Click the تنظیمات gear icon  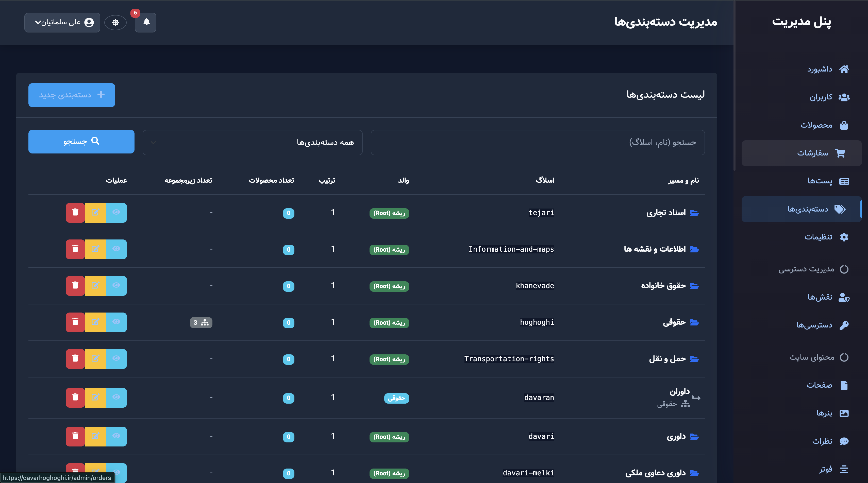coord(844,237)
